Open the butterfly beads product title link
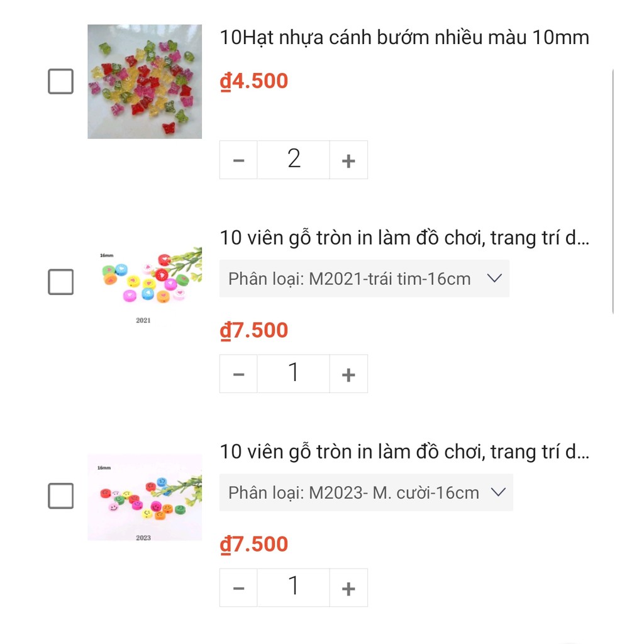This screenshot has width=644, height=644. pyautogui.click(x=404, y=38)
